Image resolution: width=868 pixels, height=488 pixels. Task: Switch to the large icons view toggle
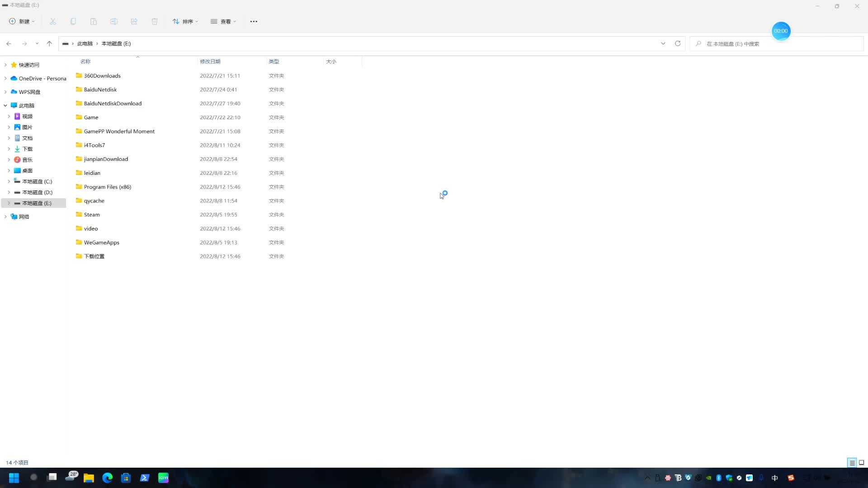[862, 462]
